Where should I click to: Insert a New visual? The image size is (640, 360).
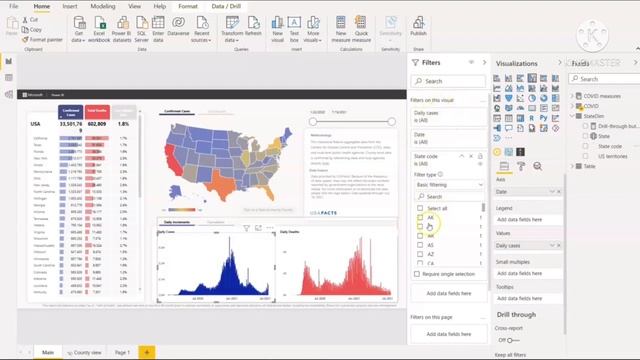coord(277,29)
